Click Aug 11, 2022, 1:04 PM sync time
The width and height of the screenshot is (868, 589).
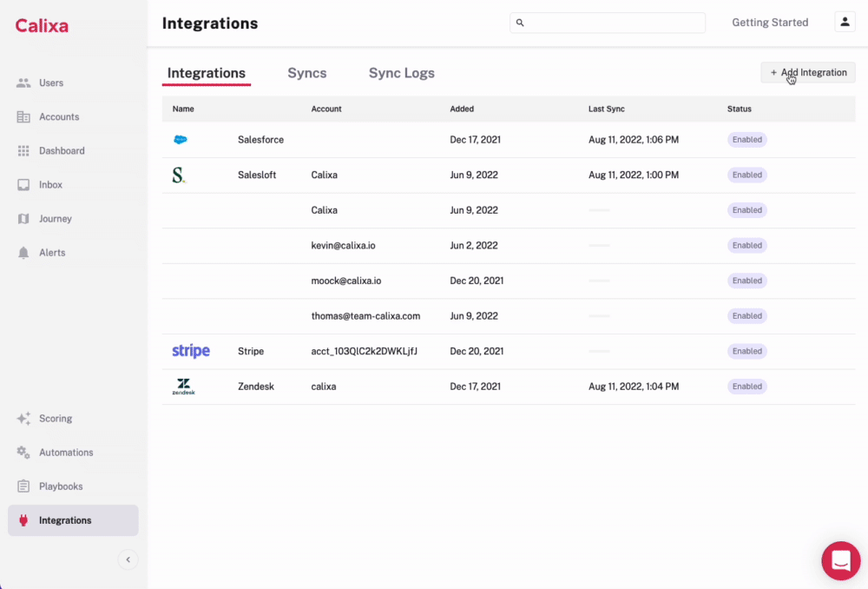pyautogui.click(x=634, y=387)
